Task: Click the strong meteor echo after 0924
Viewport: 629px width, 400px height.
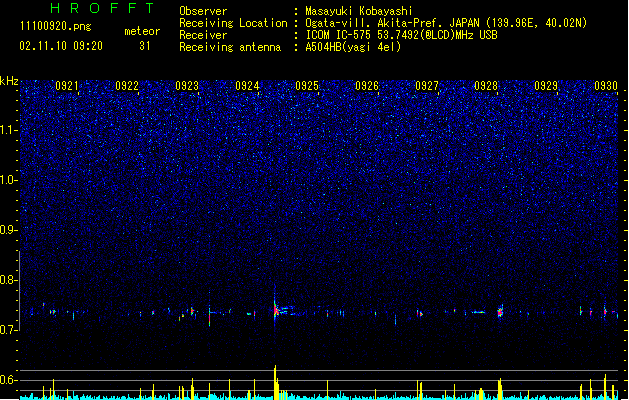Action: coord(277,310)
